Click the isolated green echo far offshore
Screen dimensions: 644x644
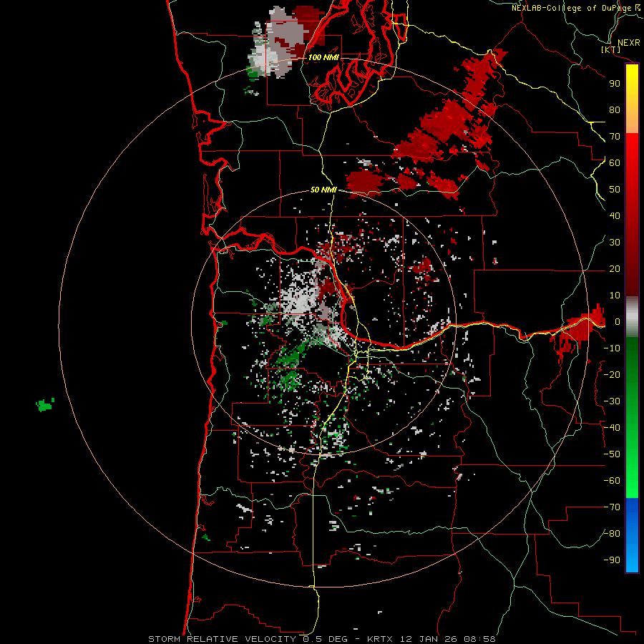(45, 405)
